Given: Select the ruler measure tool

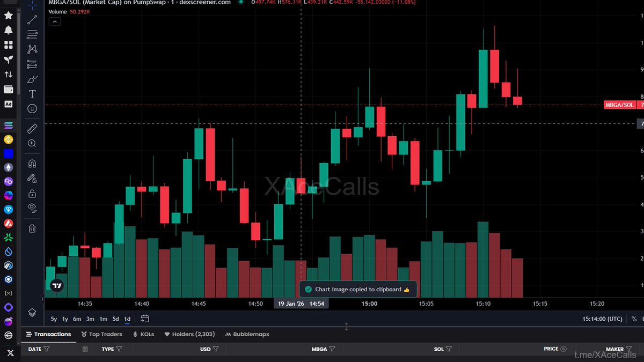Looking at the screenshot, I should (32, 129).
